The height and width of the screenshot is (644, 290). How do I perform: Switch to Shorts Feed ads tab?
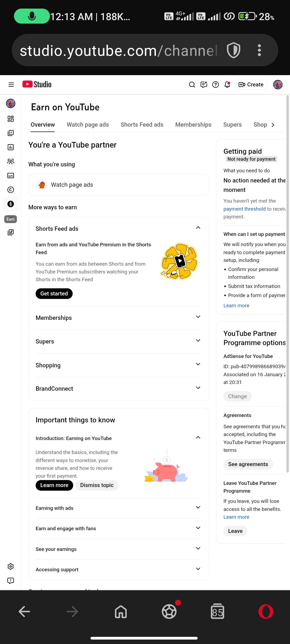(142, 125)
